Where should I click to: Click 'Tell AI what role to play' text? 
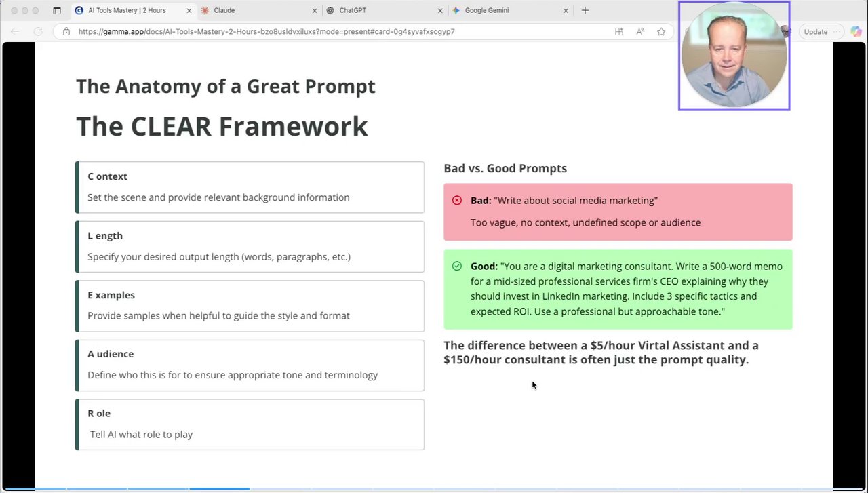point(141,435)
